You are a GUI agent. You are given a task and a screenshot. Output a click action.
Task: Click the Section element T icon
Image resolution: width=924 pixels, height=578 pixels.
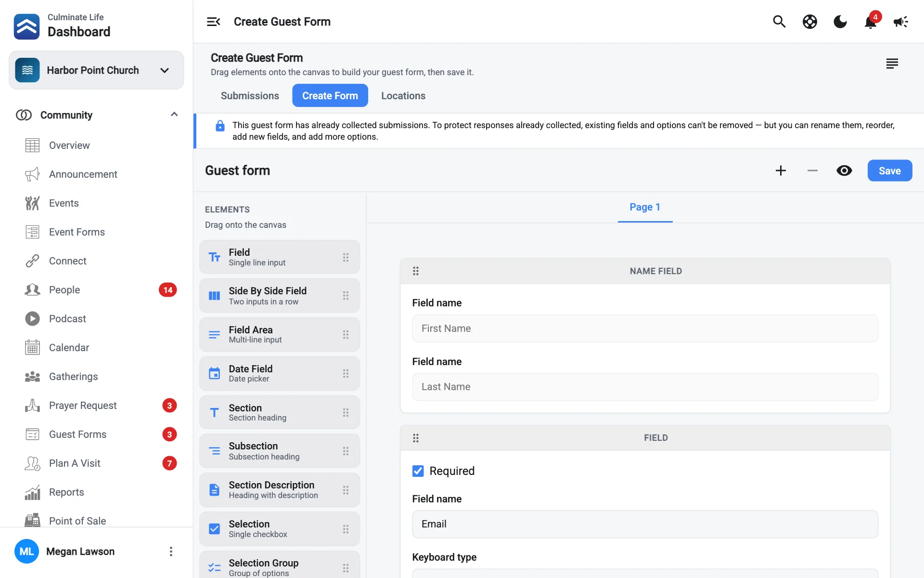[x=214, y=413]
